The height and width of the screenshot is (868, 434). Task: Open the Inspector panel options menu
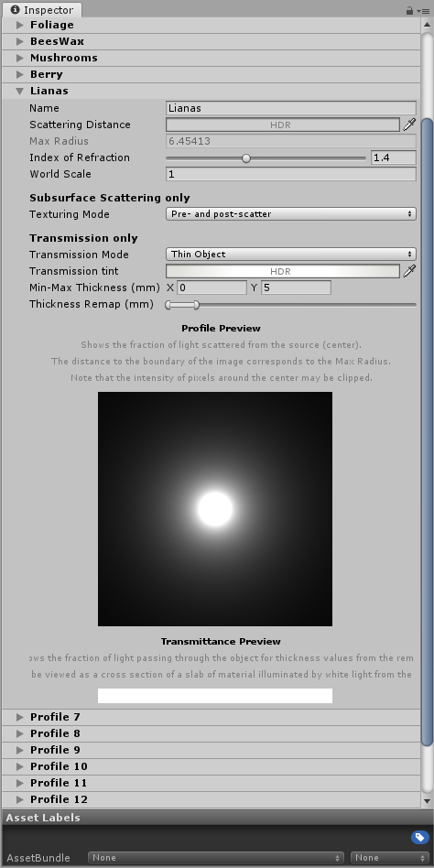click(x=424, y=10)
